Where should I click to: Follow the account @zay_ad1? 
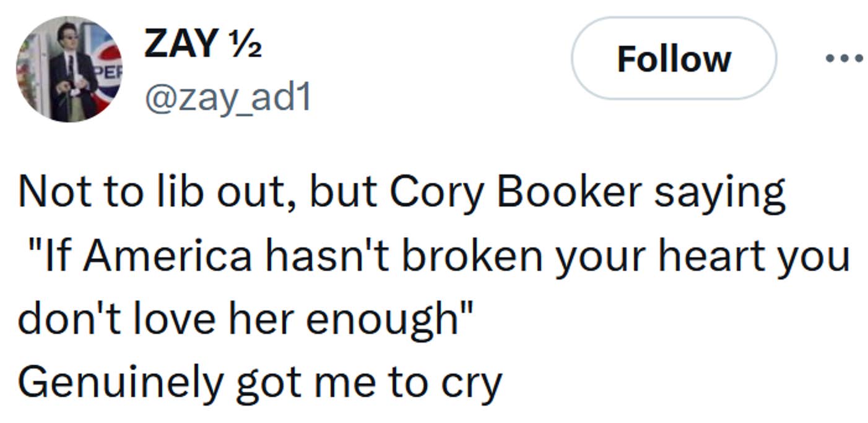[x=675, y=58]
